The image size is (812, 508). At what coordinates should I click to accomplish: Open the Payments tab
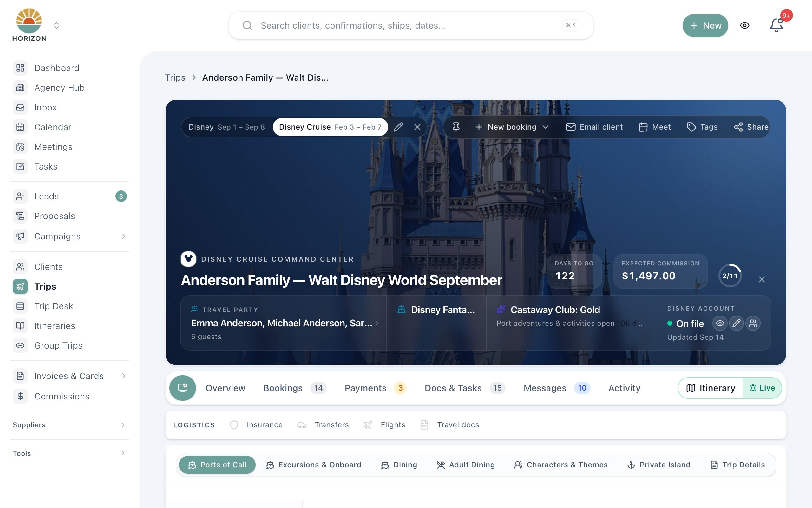click(x=376, y=388)
